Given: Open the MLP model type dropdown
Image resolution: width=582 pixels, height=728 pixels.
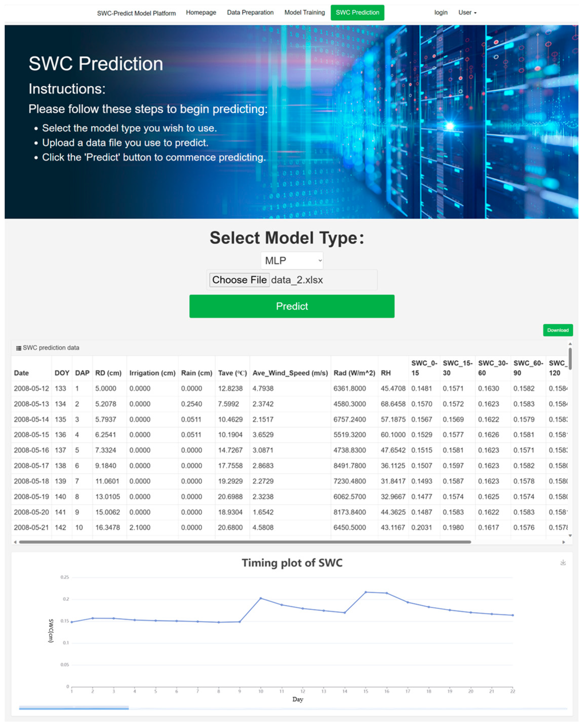Looking at the screenshot, I should click(x=291, y=260).
